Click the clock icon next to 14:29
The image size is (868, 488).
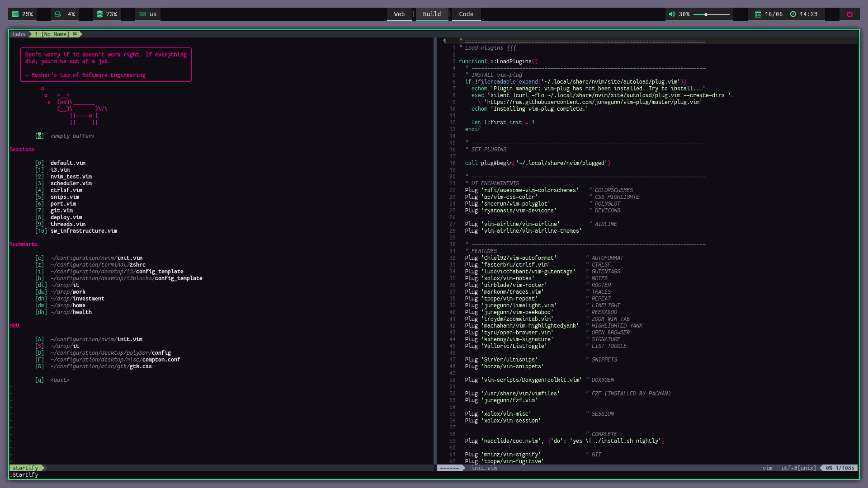(793, 14)
